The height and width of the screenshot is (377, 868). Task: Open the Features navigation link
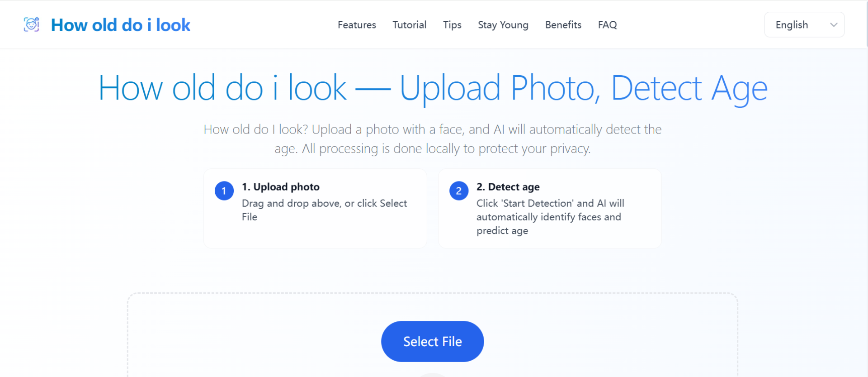(357, 25)
